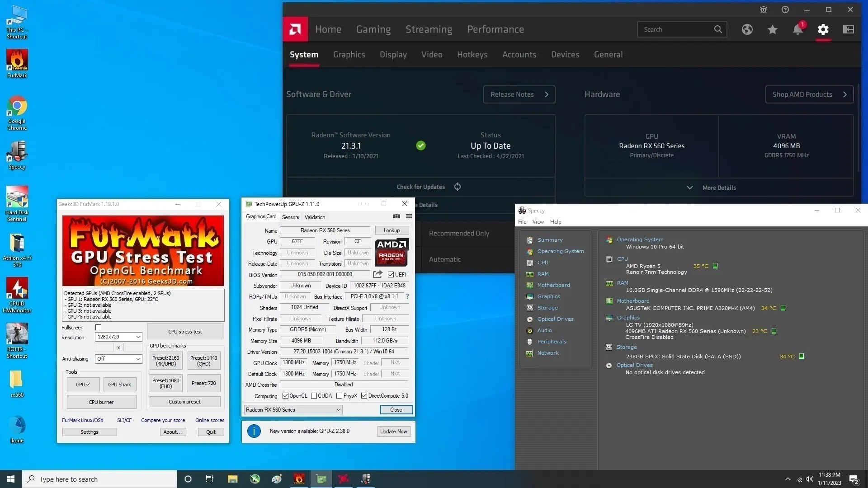The height and width of the screenshot is (488, 868).
Task: Click the GPU Shark tool button in FurMark
Action: click(119, 385)
